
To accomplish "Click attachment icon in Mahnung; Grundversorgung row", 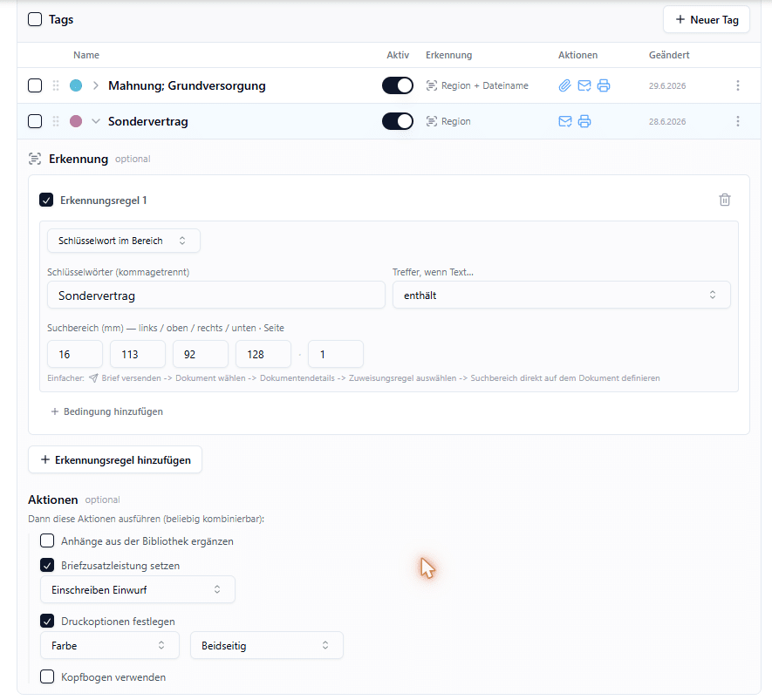I will 564,85.
